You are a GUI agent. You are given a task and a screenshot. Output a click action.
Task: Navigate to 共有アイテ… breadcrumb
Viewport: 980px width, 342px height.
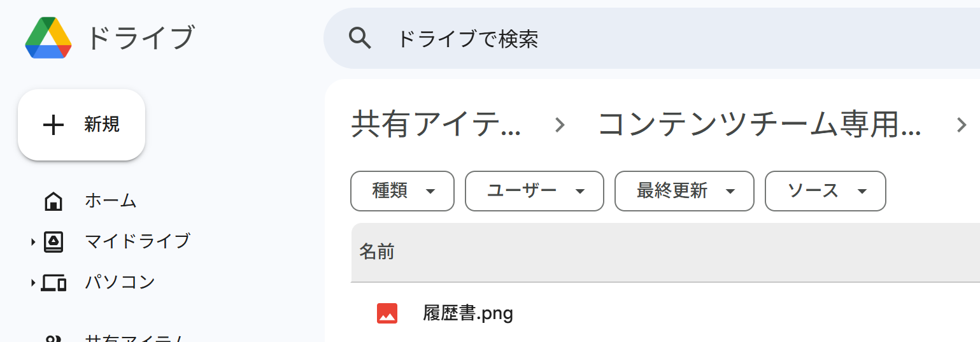[x=436, y=125]
